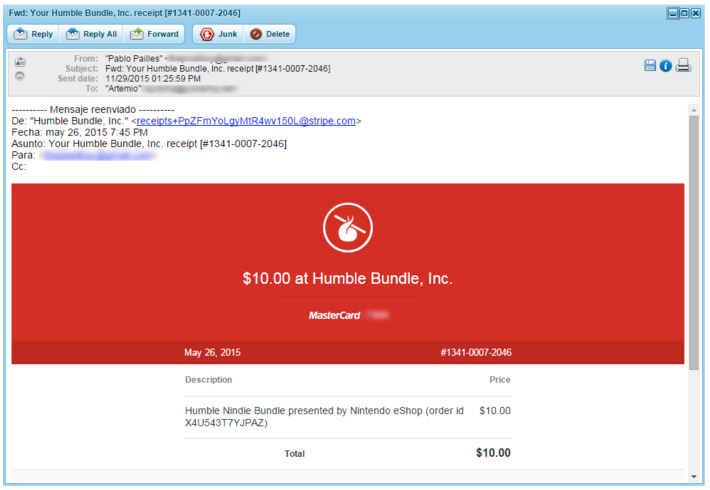The height and width of the screenshot is (490, 710).
Task: Click the Humble Bundle logo in the red banner
Action: pos(348,227)
